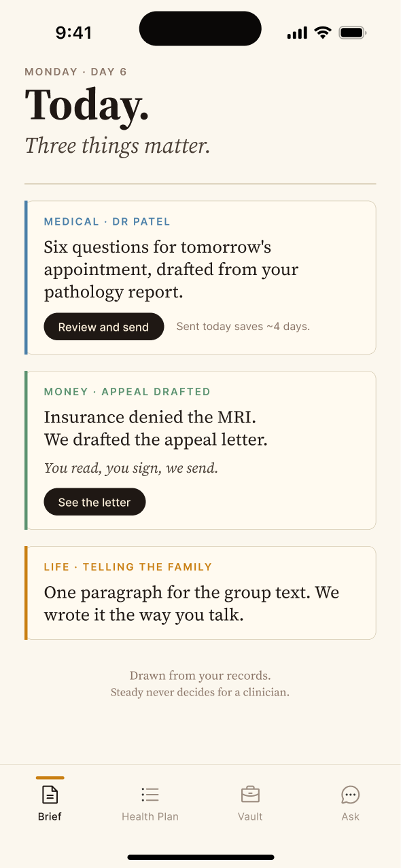Select the Ask tab label
This screenshot has width=401, height=868.
(350, 816)
